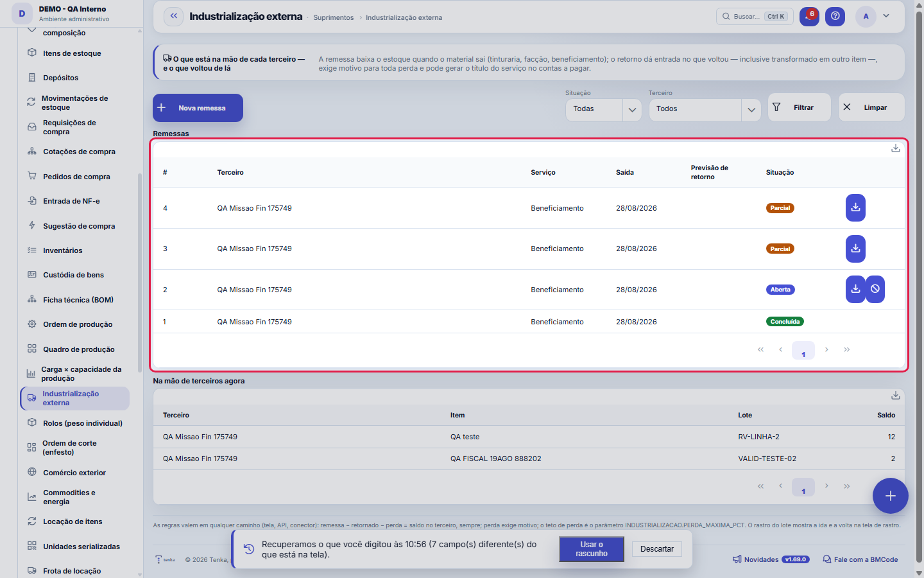This screenshot has height=578, width=924.
Task: Open the help question-mark icon
Action: click(835, 17)
